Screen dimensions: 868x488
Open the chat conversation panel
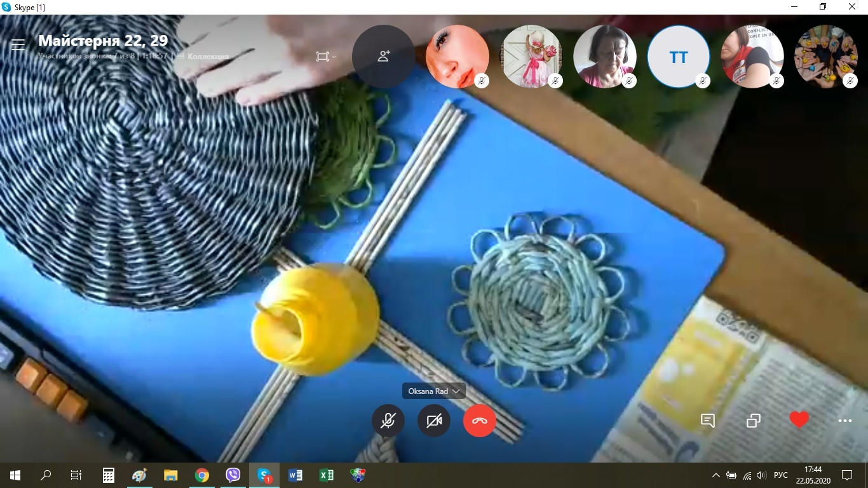pos(707,421)
